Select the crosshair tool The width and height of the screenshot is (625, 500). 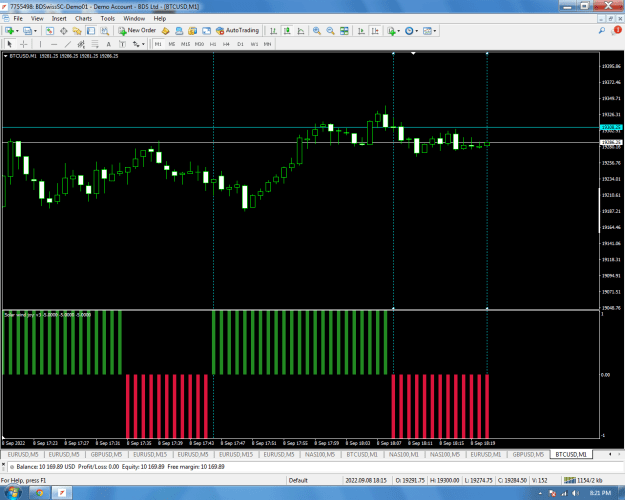[24, 44]
